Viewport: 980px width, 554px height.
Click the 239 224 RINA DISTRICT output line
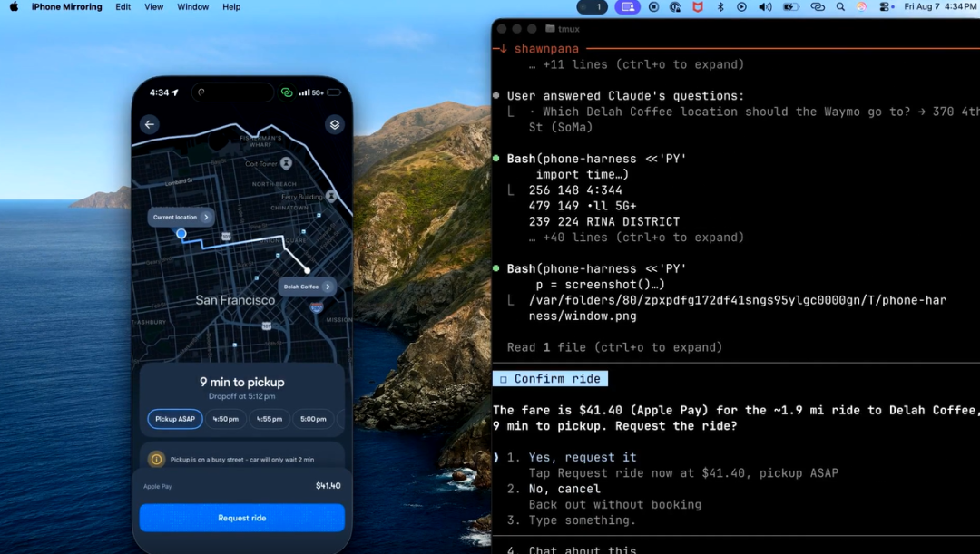click(x=603, y=222)
